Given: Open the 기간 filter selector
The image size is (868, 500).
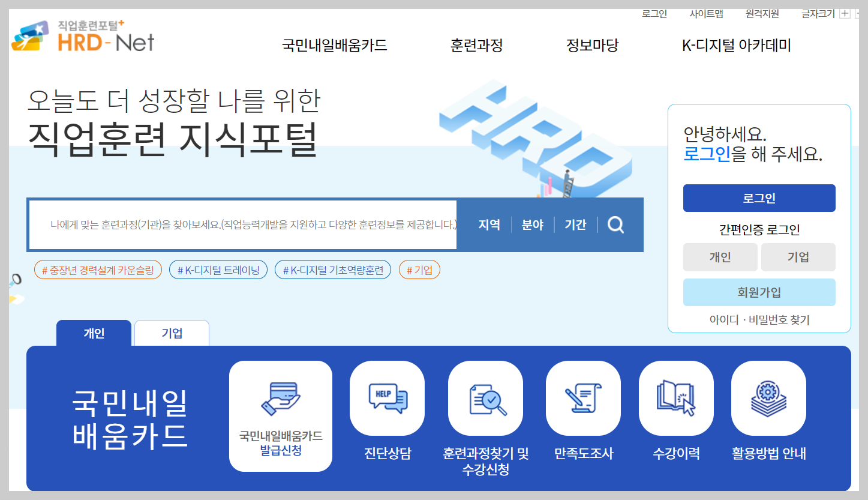Looking at the screenshot, I should tap(575, 224).
